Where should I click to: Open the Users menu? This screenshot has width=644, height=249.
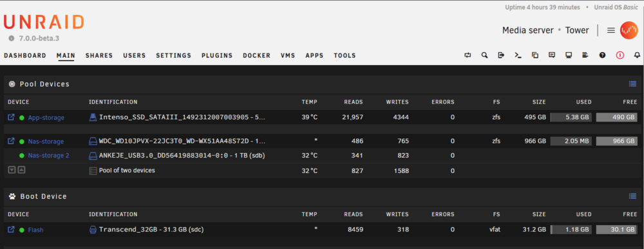[135, 55]
